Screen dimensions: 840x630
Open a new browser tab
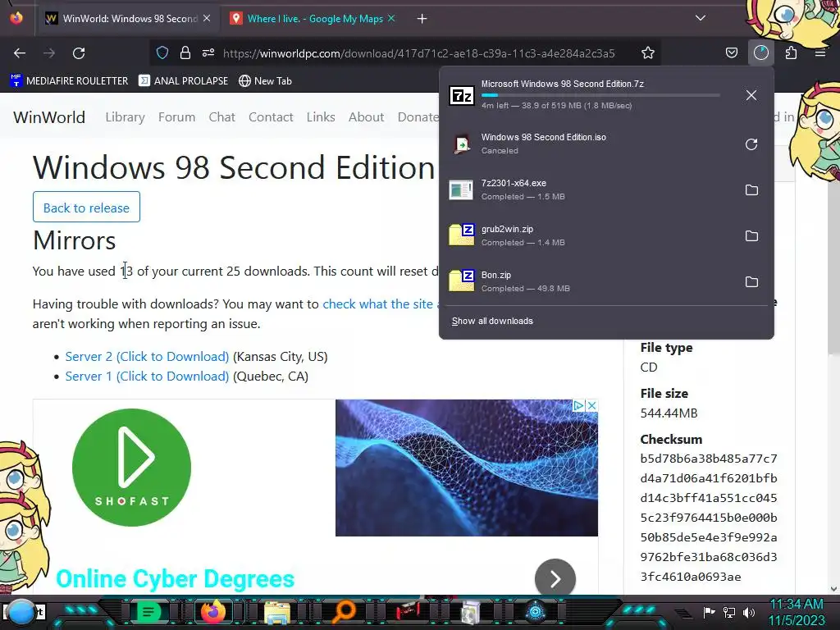[422, 19]
